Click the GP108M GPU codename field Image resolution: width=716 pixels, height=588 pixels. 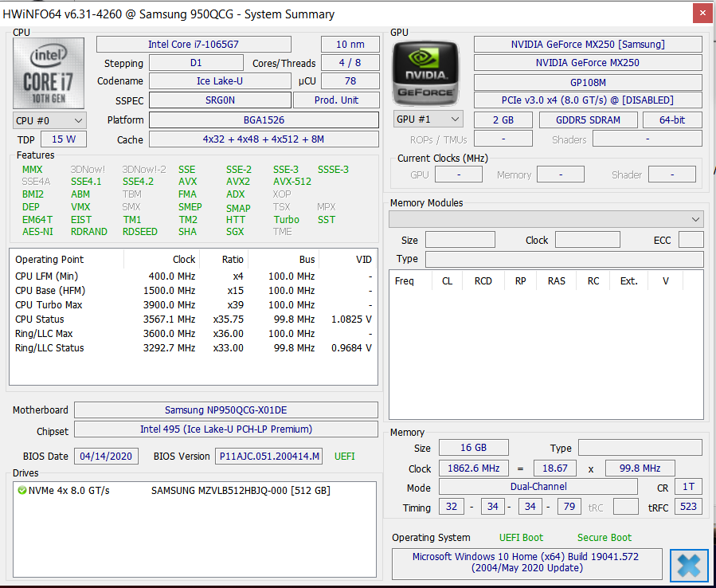[x=588, y=82]
